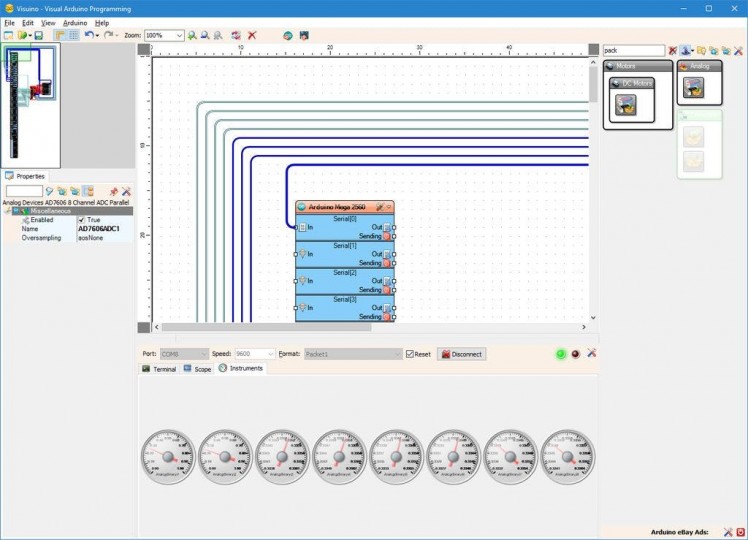Click the pin icon in Properties panel
This screenshot has width=748, height=540.
point(113,191)
